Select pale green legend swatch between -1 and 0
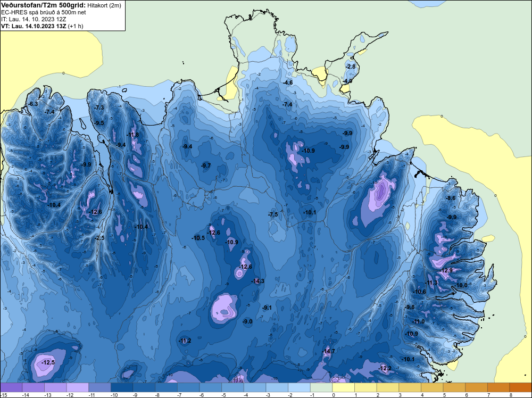Image resolution: width=532 pixels, height=398 pixels. coord(321,387)
